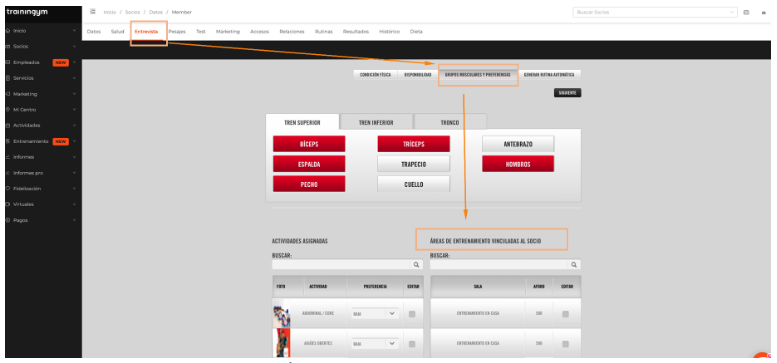Switch to the Entrevista tab
The image size is (777, 363).
146,32
